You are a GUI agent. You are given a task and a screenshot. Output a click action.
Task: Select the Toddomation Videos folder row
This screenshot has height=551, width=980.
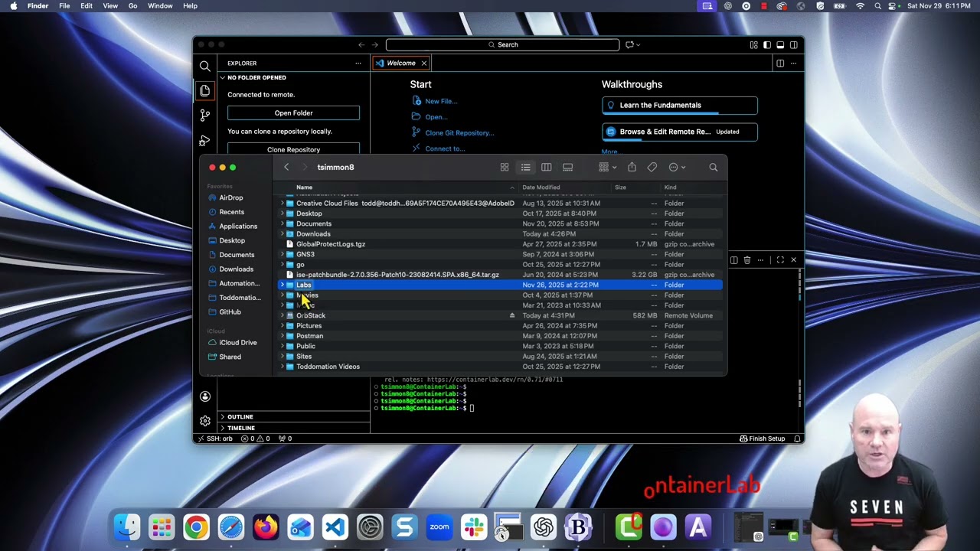click(x=500, y=367)
